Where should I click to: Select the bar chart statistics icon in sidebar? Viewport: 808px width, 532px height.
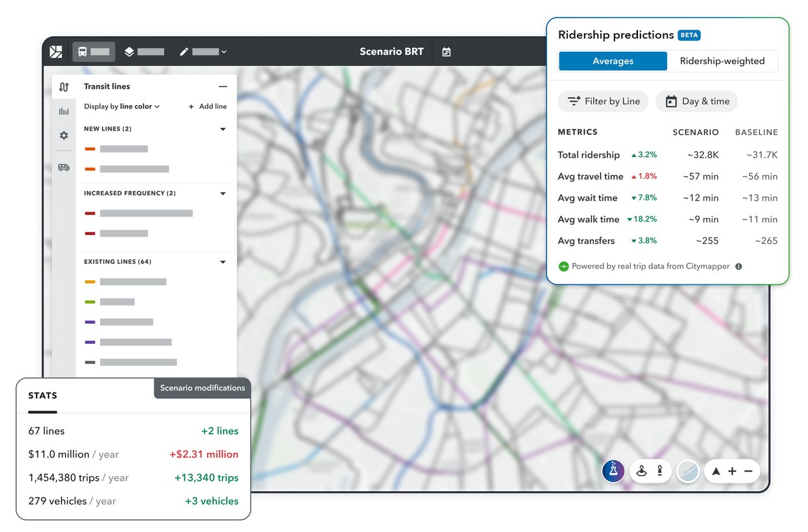[x=64, y=110]
